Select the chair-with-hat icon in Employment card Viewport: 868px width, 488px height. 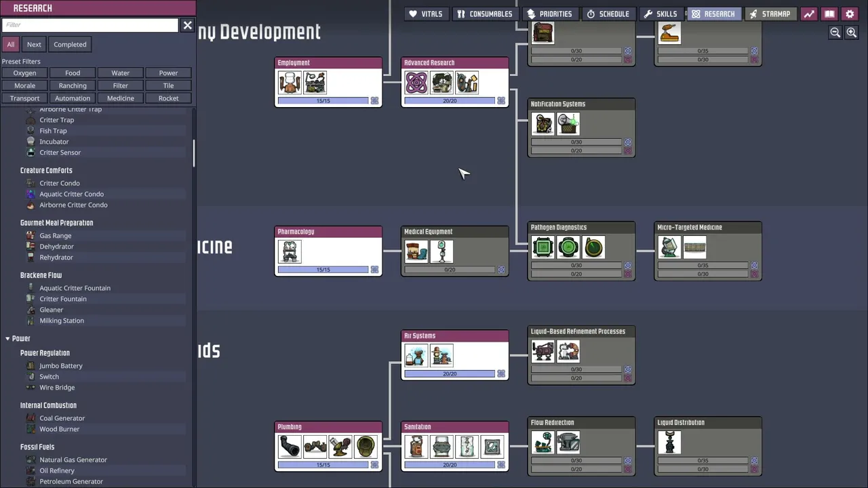tap(290, 83)
